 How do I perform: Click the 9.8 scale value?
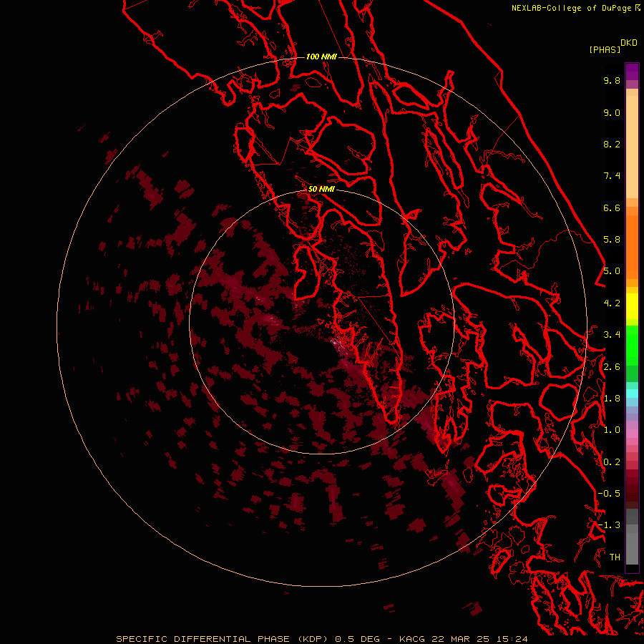pyautogui.click(x=612, y=80)
